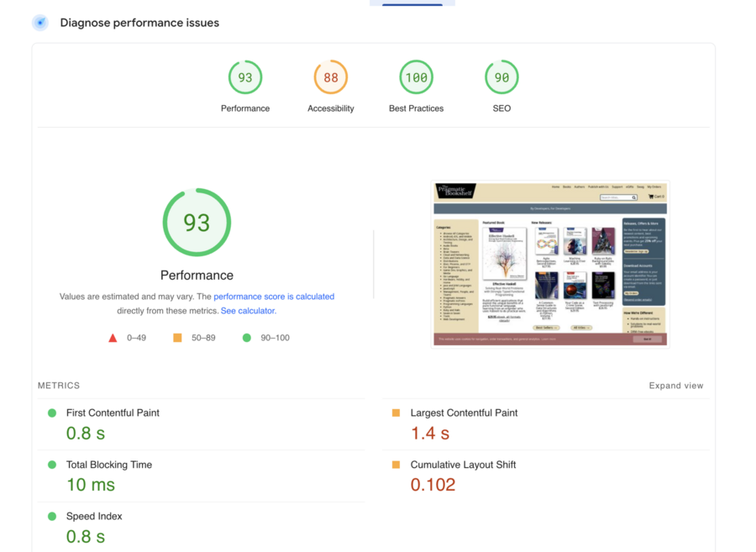Click the red triangle in the 0–49 legend
756x552 pixels.
pos(113,337)
